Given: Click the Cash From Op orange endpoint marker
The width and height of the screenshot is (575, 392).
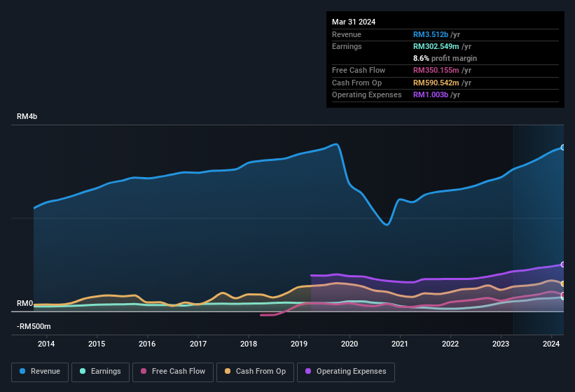Looking at the screenshot, I should [563, 283].
